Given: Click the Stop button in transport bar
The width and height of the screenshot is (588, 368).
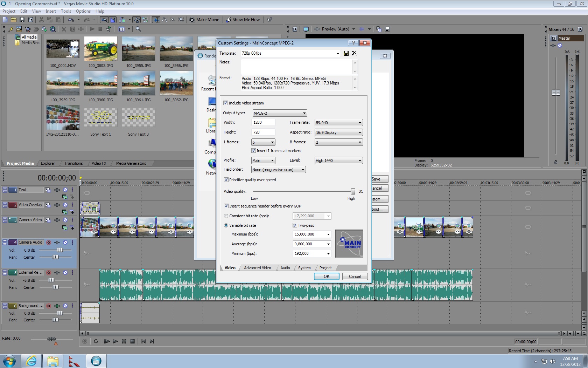Looking at the screenshot, I should [x=132, y=341].
